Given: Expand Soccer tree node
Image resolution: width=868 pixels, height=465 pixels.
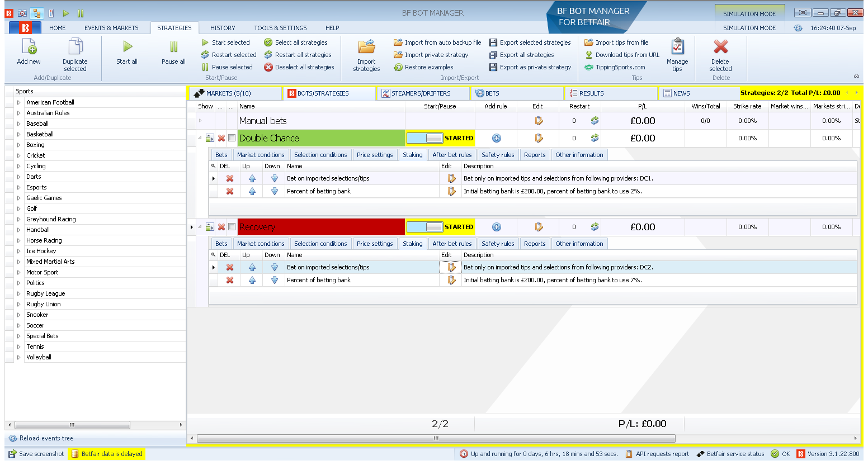Looking at the screenshot, I should (x=18, y=325).
